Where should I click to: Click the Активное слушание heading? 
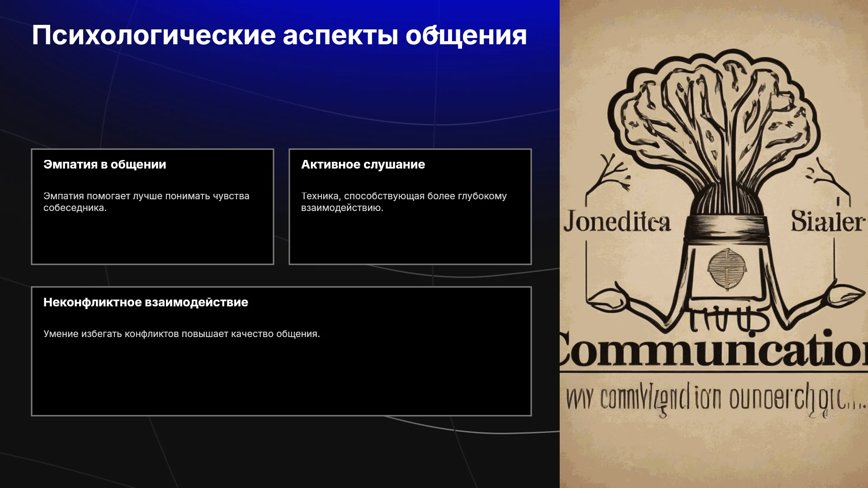[363, 164]
